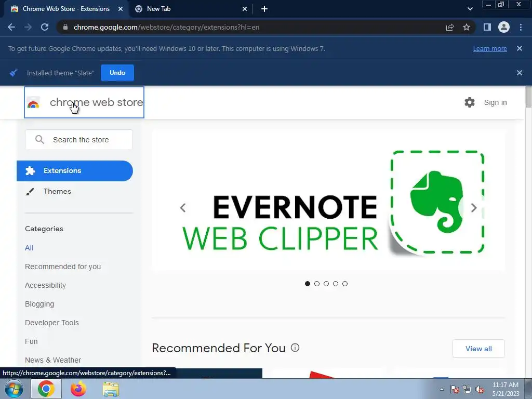This screenshot has width=532, height=399.
Task: Click View all for recommendations
Action: coord(478,349)
